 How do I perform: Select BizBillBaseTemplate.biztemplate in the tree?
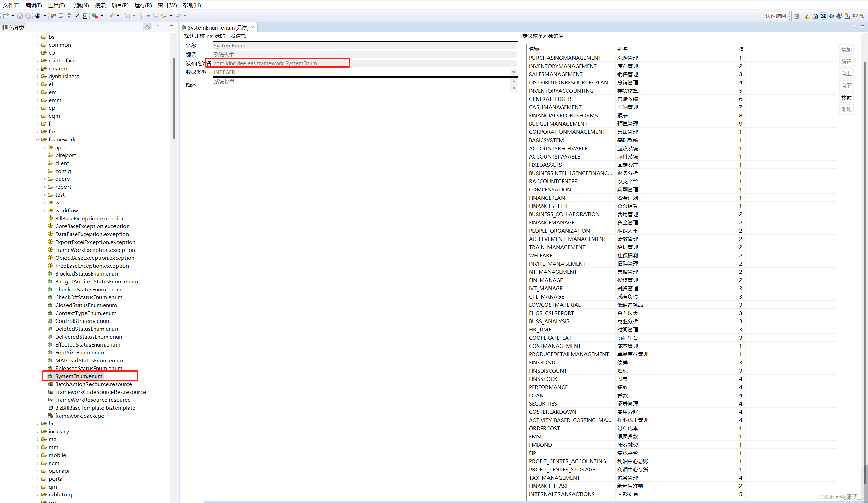95,408
